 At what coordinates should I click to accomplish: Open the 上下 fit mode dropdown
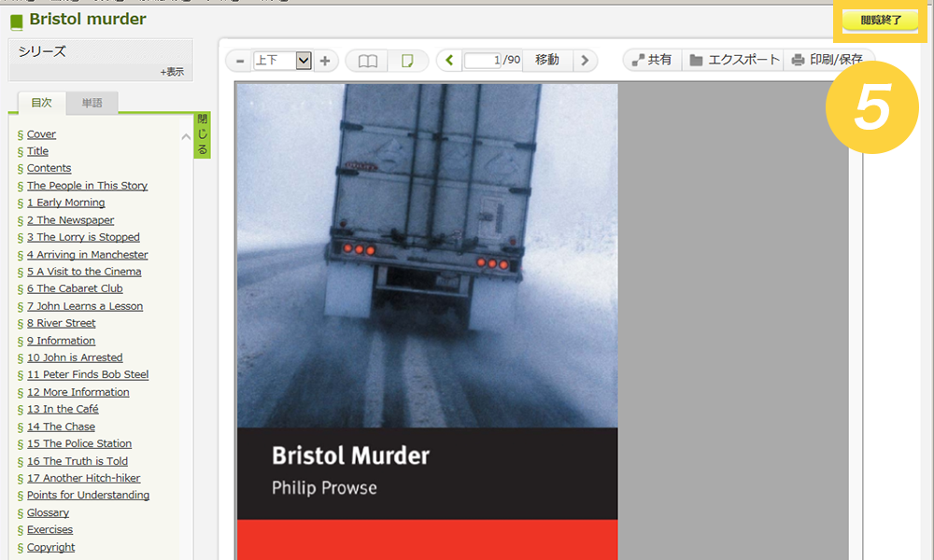pyautogui.click(x=282, y=60)
